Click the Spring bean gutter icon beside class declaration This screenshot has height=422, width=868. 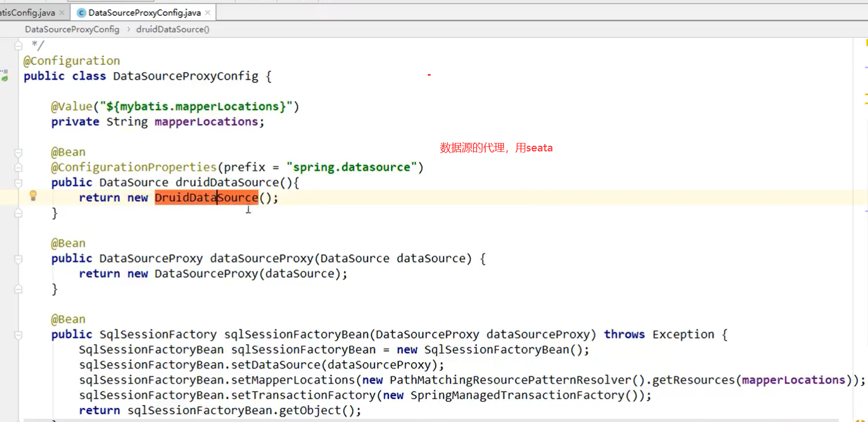tap(5, 76)
